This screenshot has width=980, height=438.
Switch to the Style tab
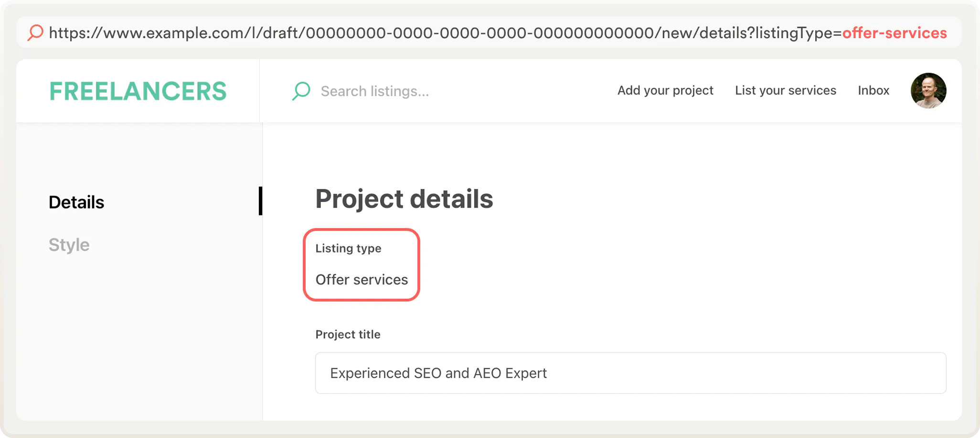pyautogui.click(x=69, y=245)
